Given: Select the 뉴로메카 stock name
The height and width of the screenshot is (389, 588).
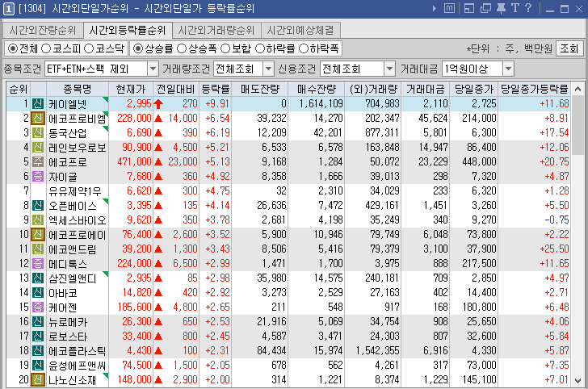Looking at the screenshot, I should (x=68, y=322).
